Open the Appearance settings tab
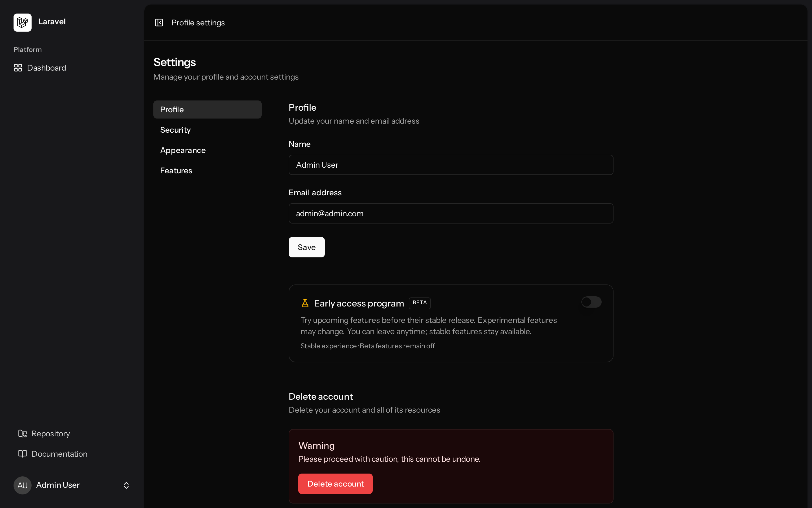 click(207, 150)
